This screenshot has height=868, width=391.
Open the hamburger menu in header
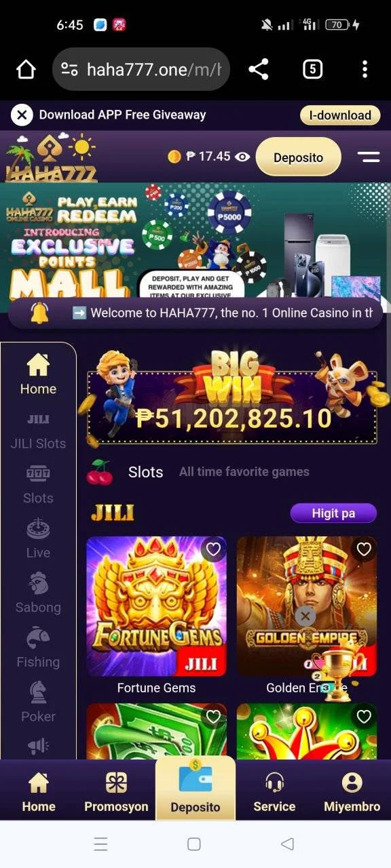pos(369,157)
